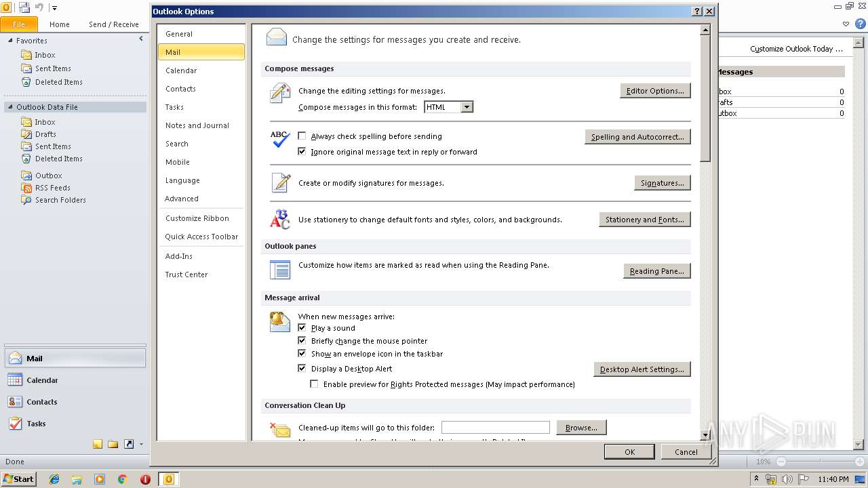Switch to the Calendar module
This screenshot has height=488, width=868.
(x=75, y=380)
